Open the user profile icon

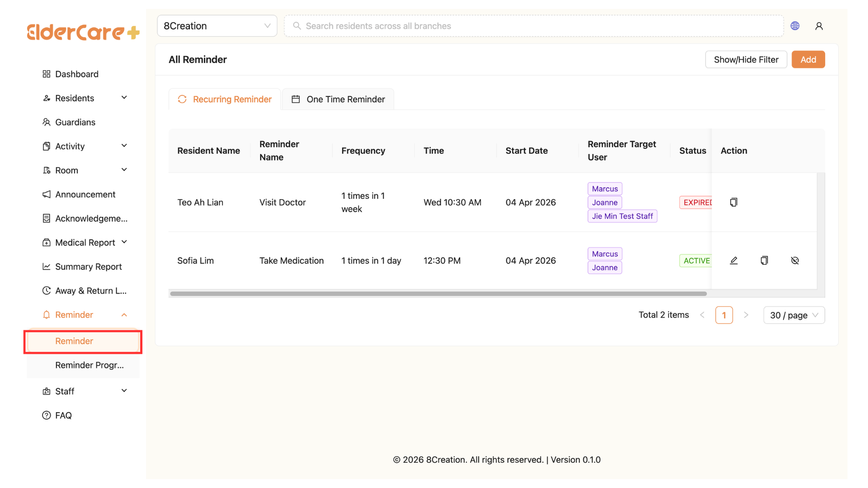(819, 26)
